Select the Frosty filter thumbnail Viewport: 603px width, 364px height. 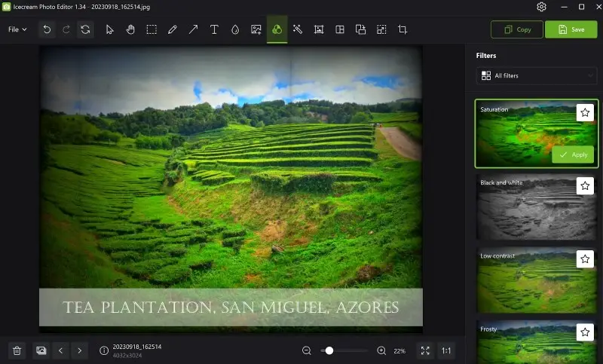(537, 342)
